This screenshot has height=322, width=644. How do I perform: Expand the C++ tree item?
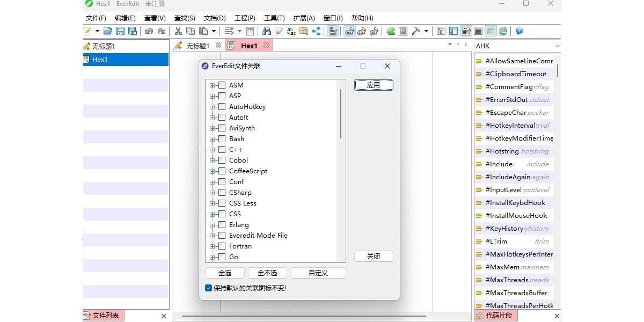pos(213,149)
